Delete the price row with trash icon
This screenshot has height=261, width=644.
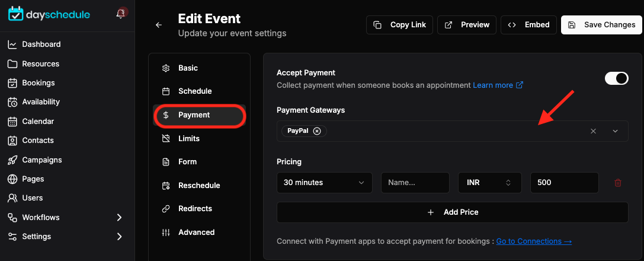[x=618, y=183]
